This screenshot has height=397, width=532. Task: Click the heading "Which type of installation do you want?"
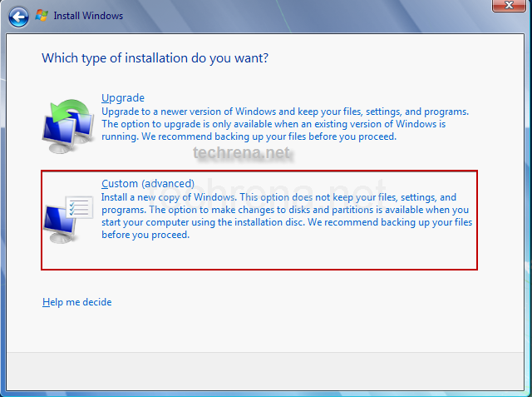point(155,58)
